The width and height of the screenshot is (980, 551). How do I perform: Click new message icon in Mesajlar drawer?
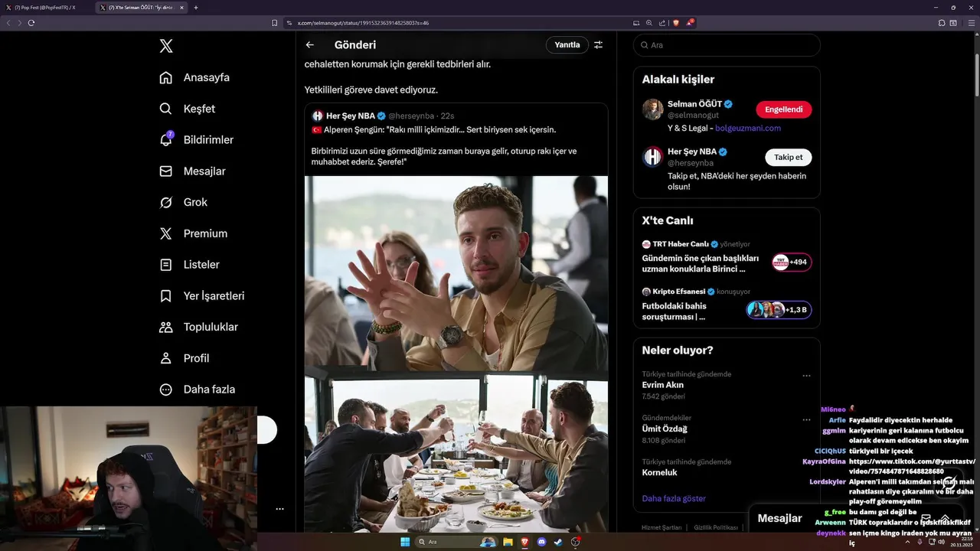(926, 518)
